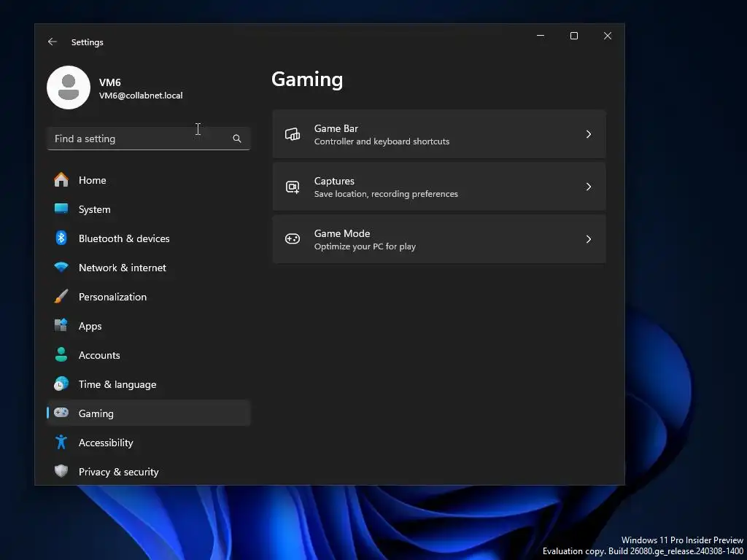Maximize the Settings window
Image resolution: width=747 pixels, height=560 pixels.
coord(574,36)
